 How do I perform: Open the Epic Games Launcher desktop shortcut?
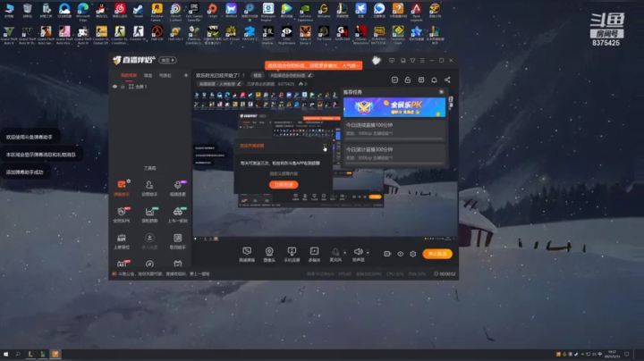click(194, 11)
